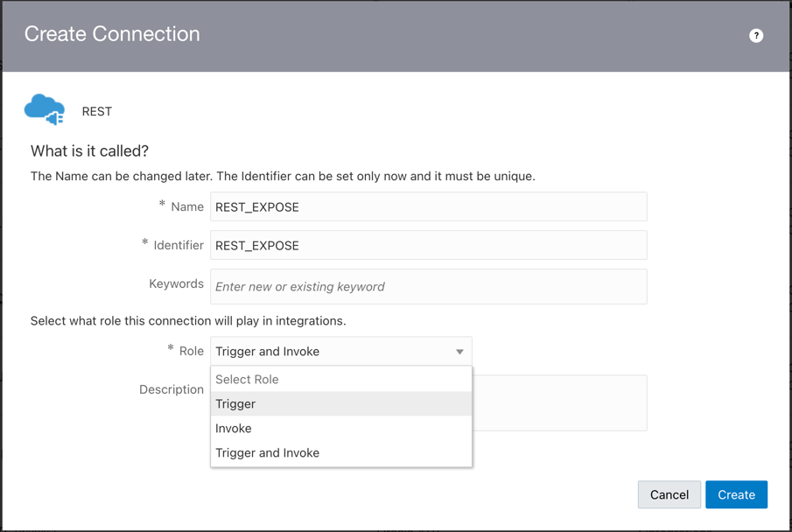Cancel the connection creation
This screenshot has height=532, width=792.
pos(669,494)
